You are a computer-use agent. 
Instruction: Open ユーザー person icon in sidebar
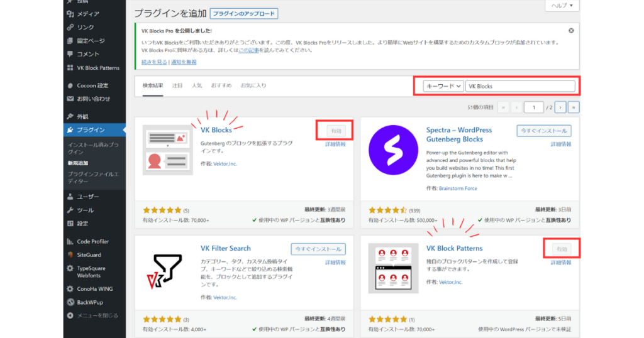tap(70, 197)
